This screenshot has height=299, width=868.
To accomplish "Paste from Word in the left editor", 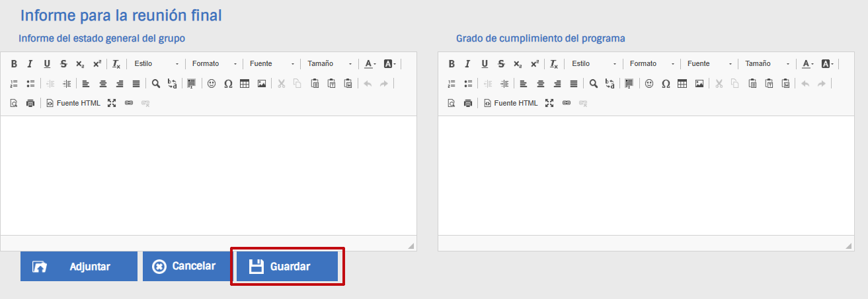I will [348, 84].
